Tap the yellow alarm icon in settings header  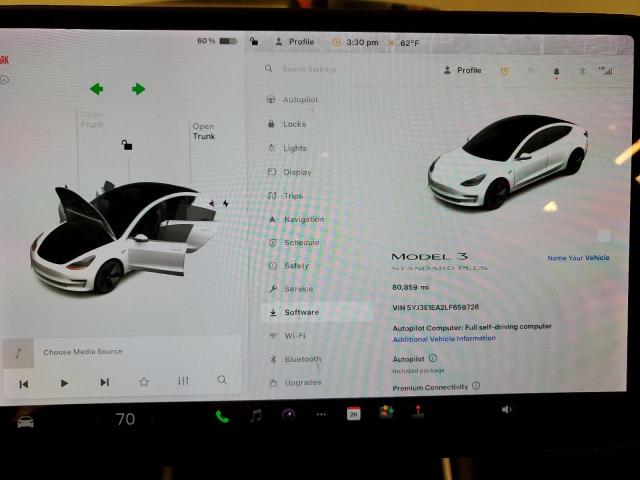click(x=504, y=71)
